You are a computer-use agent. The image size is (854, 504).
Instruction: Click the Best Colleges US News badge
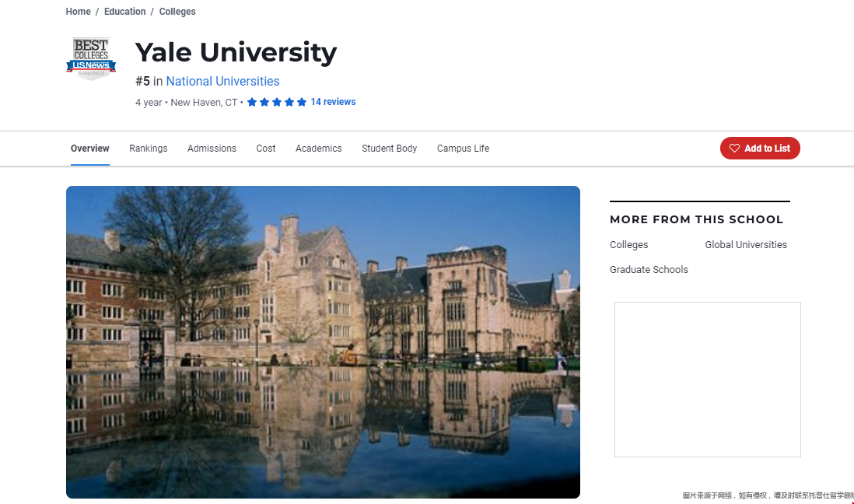point(91,59)
